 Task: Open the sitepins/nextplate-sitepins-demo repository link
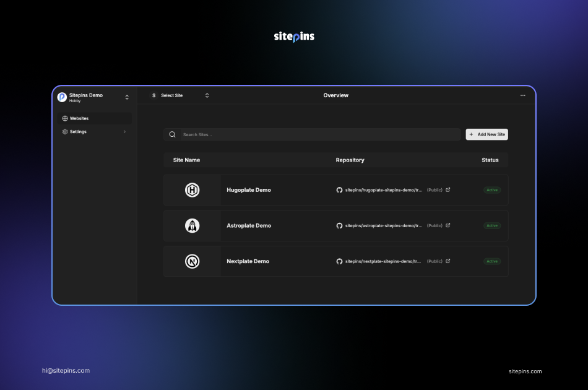(383, 261)
